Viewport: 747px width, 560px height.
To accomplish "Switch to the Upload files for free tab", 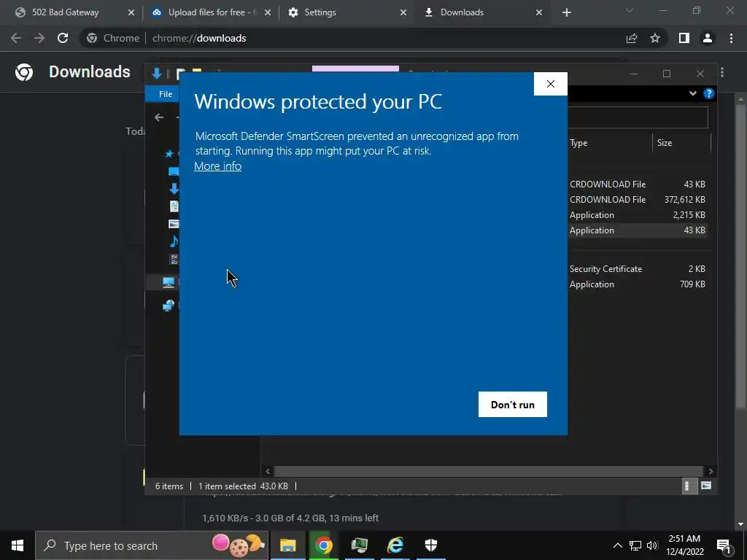I will coord(210,12).
